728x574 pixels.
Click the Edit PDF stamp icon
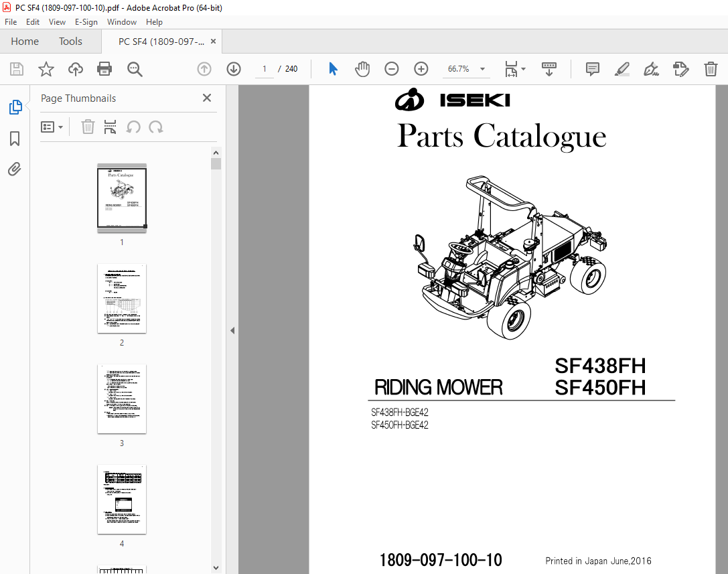pos(680,69)
